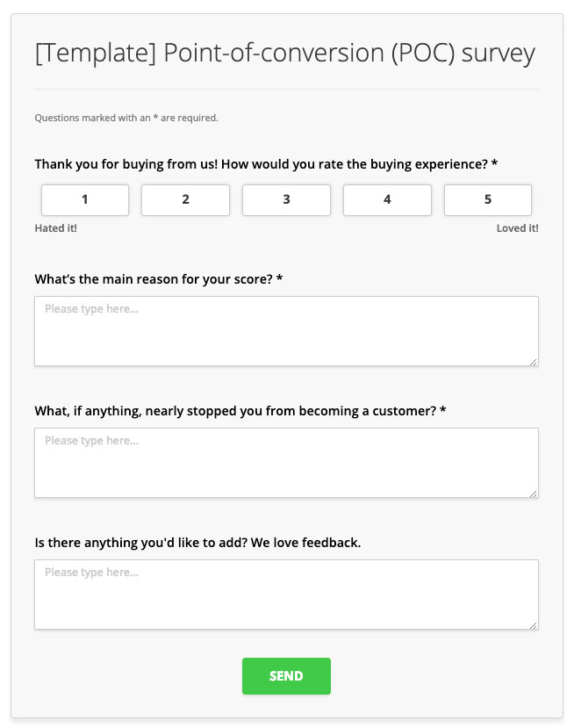
Task: Click the anything you'd like to add label
Action: (197, 543)
